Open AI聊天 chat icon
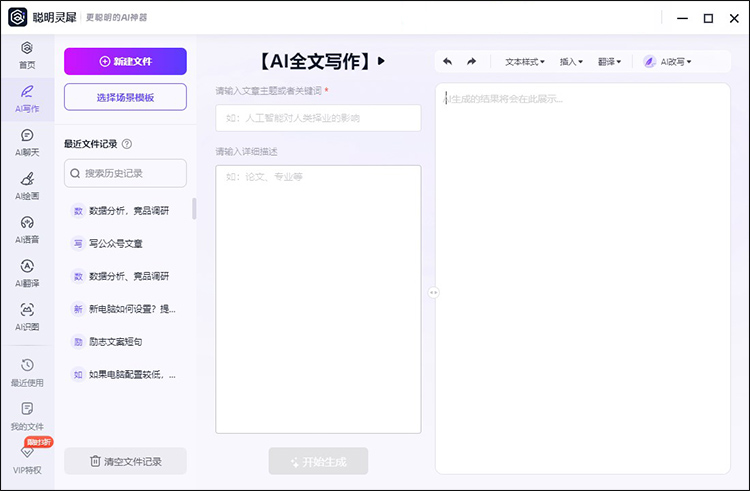 coord(27,135)
